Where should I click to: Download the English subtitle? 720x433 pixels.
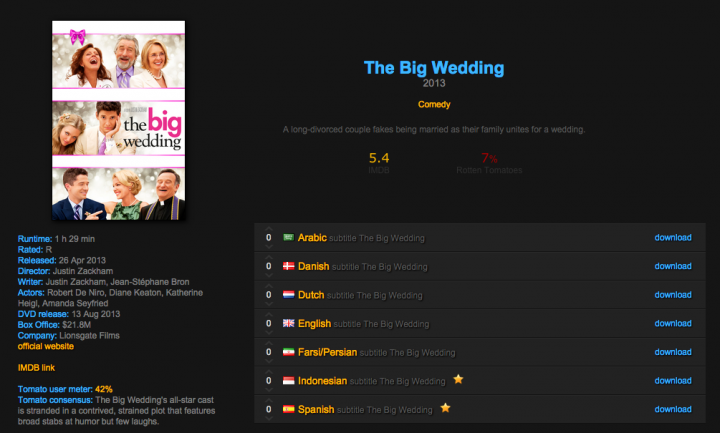[673, 323]
